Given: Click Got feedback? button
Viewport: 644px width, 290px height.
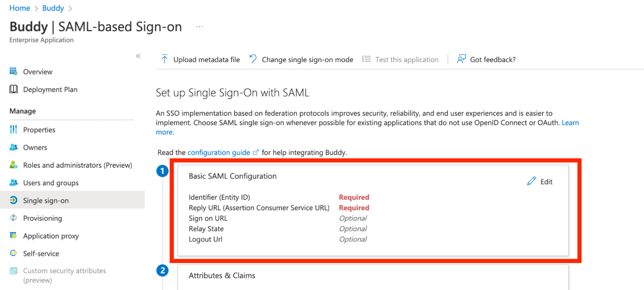Looking at the screenshot, I should click(492, 59).
